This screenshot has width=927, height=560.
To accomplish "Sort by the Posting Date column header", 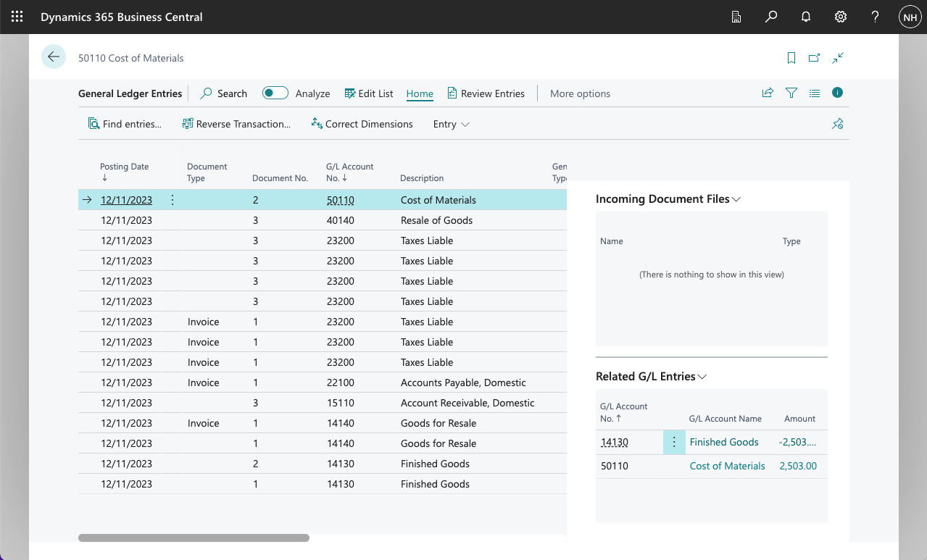I will [124, 167].
